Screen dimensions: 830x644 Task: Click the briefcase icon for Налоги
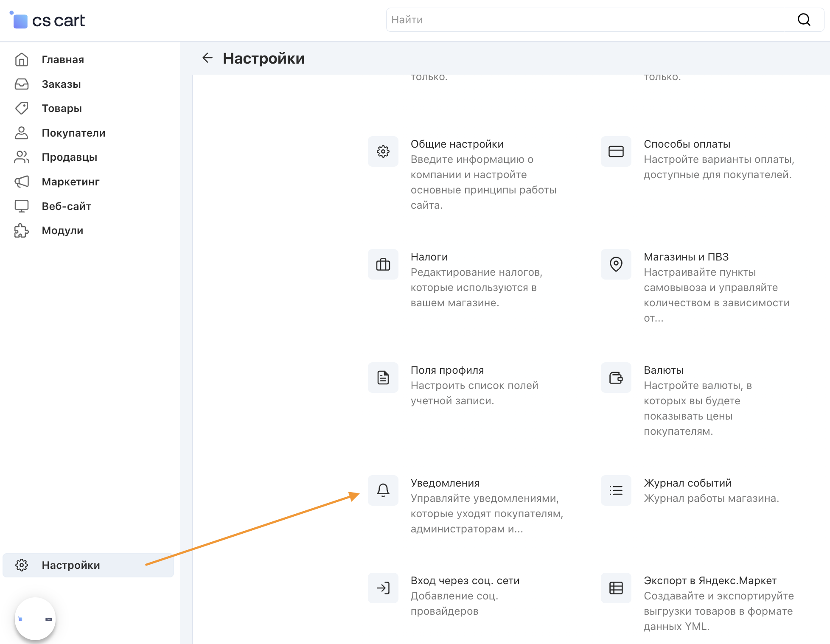coord(383,264)
